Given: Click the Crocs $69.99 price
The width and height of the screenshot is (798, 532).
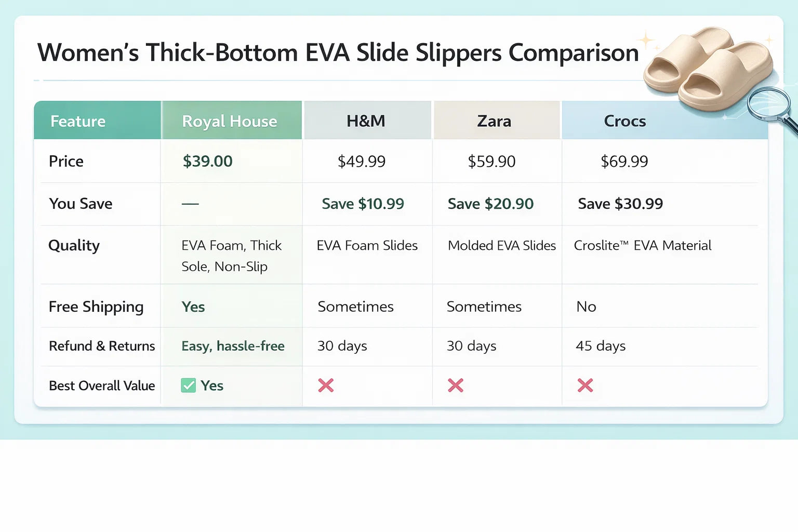Looking at the screenshot, I should (x=624, y=161).
